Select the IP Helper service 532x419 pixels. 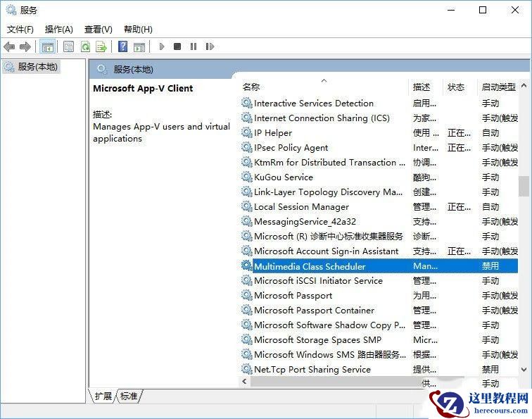[379, 133]
